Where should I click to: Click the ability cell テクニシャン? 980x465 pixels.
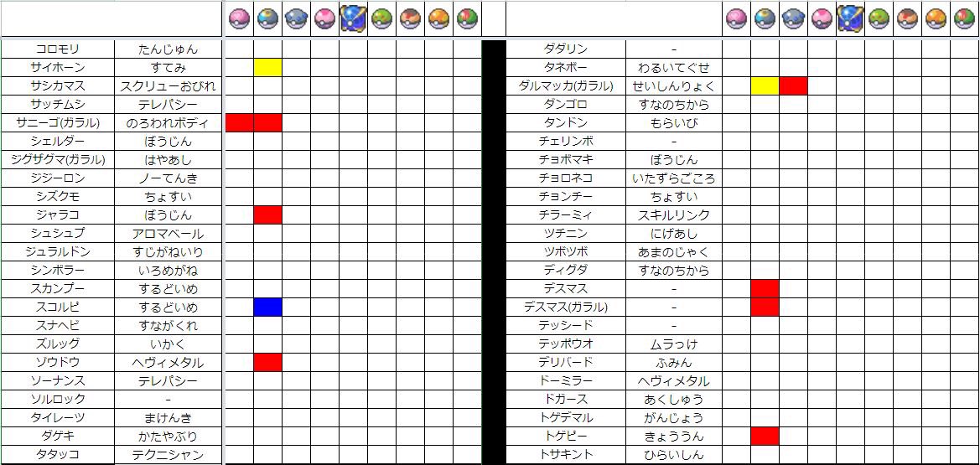pos(169,454)
